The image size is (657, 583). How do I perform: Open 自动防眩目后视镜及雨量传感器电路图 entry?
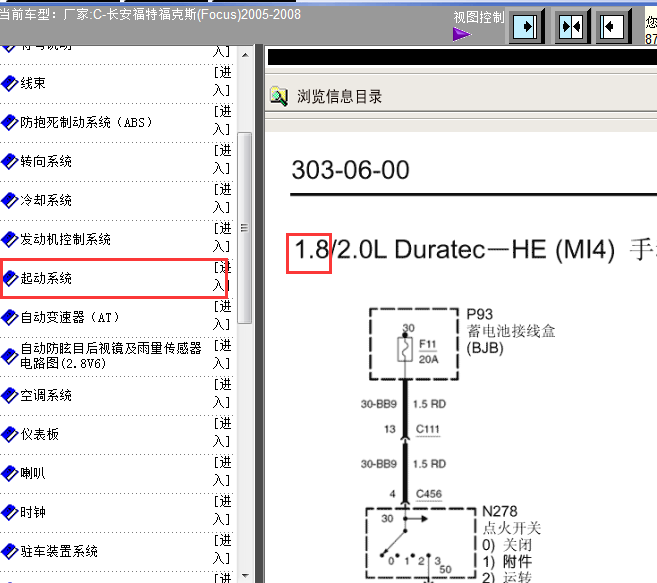(x=111, y=355)
